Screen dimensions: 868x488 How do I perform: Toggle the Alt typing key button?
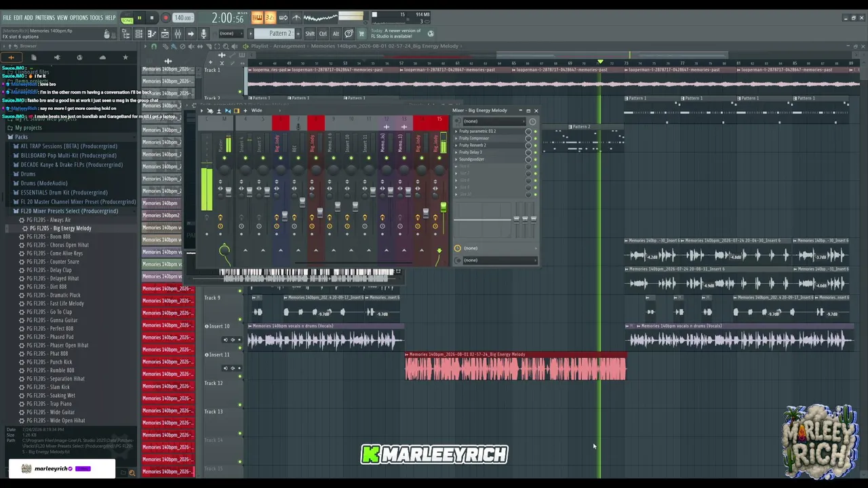pyautogui.click(x=336, y=33)
